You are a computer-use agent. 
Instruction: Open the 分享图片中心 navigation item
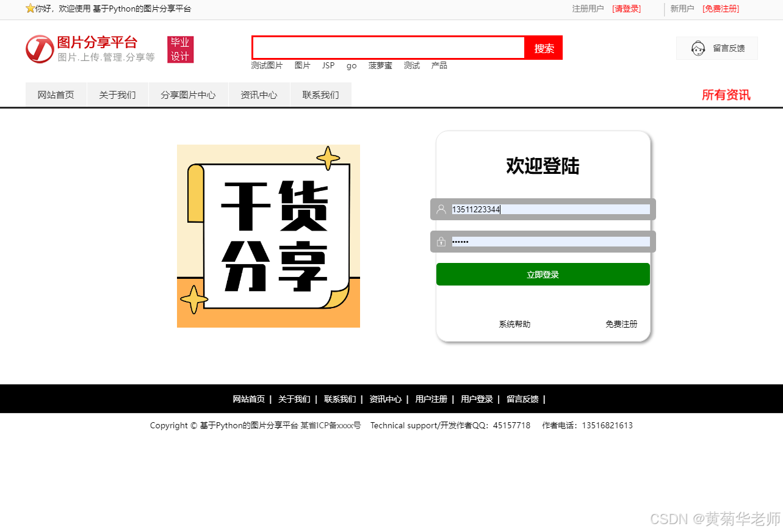(188, 95)
